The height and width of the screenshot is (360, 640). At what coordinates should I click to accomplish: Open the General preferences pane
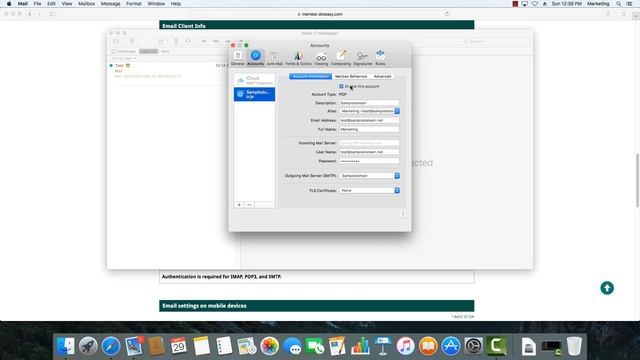click(x=238, y=58)
